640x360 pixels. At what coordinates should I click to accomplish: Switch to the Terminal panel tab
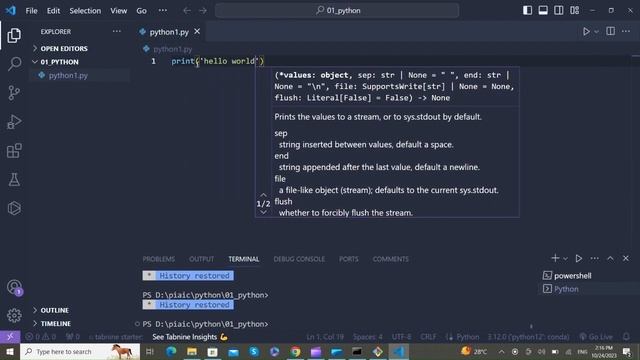pos(244,259)
